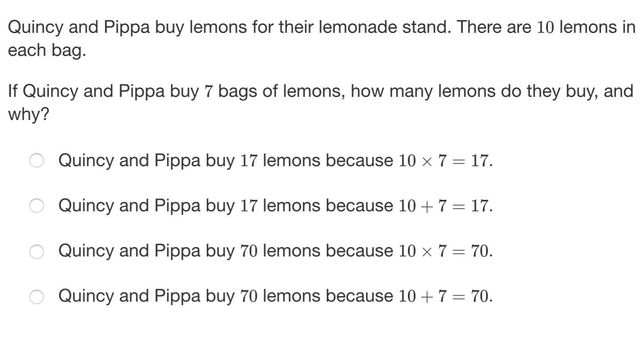
Task: Click the equation 10 + 7 = 70
Action: click(446, 297)
